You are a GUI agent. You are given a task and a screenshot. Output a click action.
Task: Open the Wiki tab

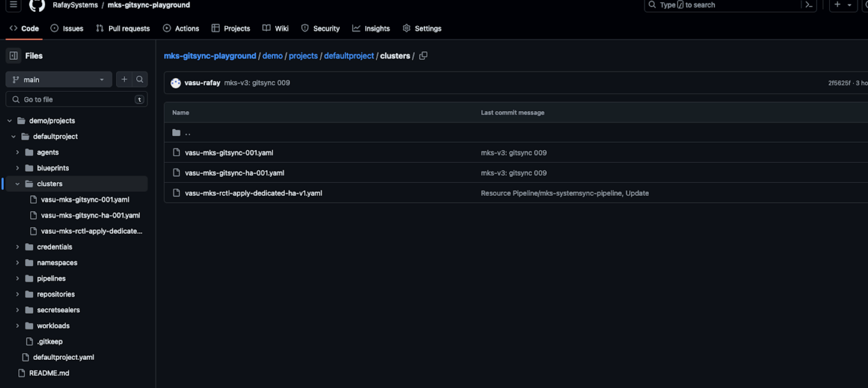pos(275,28)
